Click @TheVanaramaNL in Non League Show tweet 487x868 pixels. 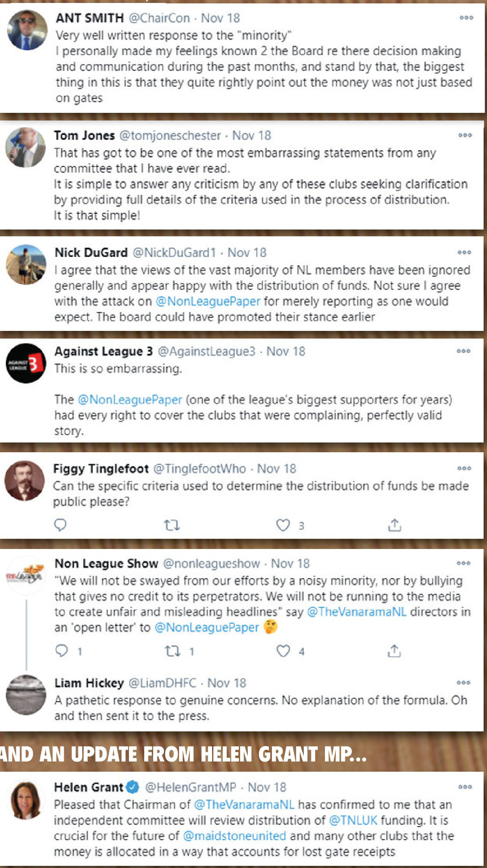point(356,612)
